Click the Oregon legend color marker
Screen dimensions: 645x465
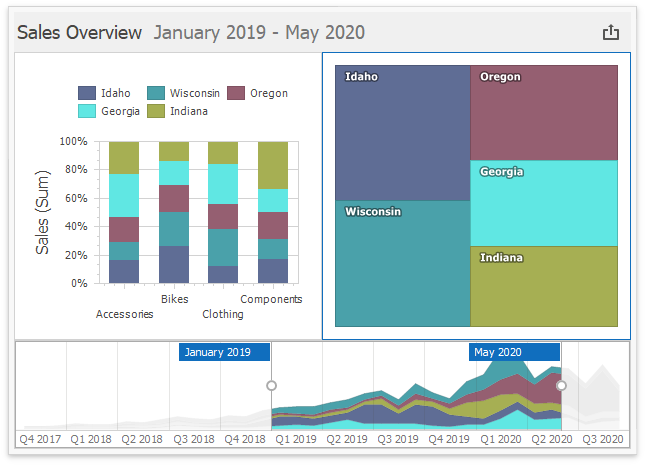[x=236, y=93]
